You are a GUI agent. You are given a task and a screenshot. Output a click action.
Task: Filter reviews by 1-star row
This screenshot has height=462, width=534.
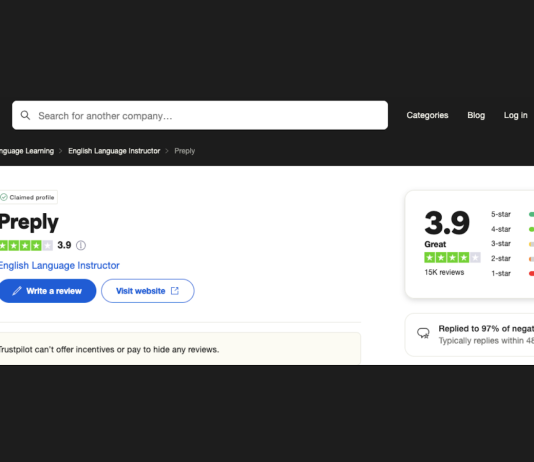[512, 273]
